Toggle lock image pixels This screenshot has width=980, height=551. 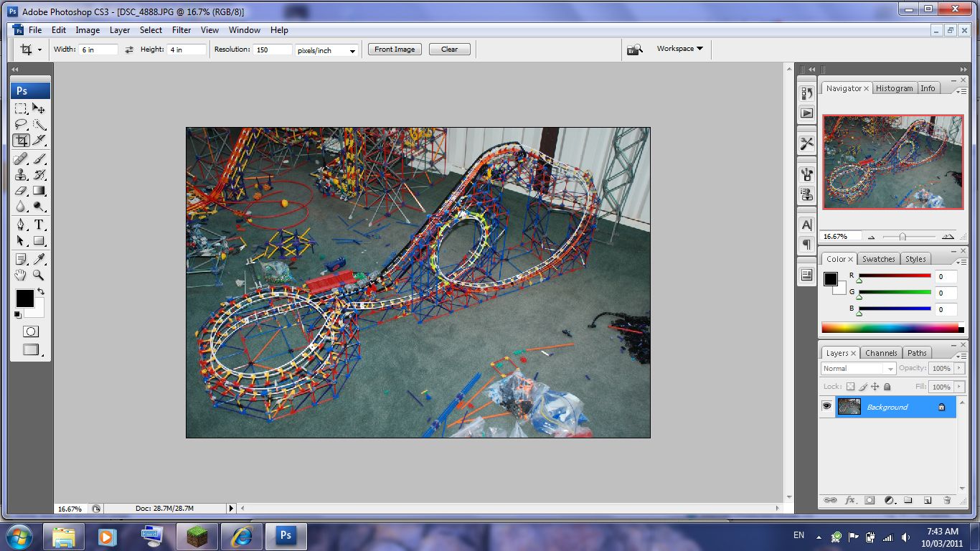coord(862,387)
